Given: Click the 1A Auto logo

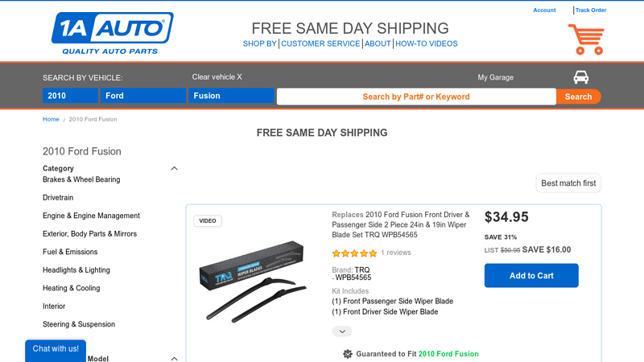Looking at the screenshot, I should (x=112, y=33).
